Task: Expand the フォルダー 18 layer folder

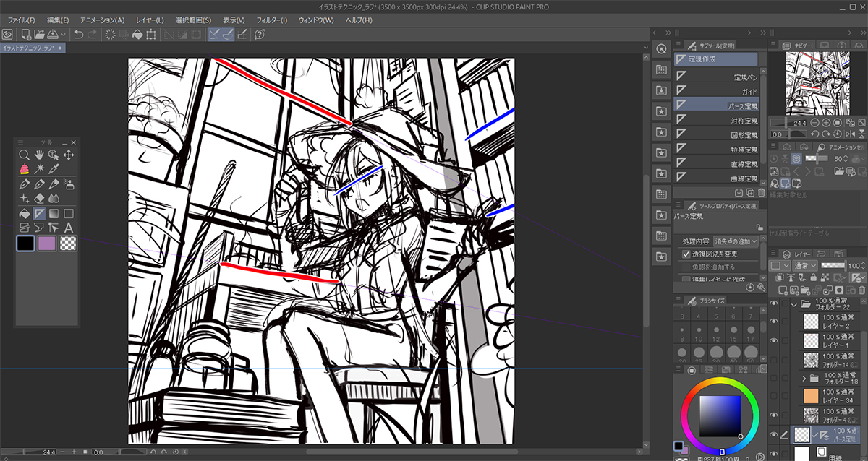Action: tap(804, 378)
